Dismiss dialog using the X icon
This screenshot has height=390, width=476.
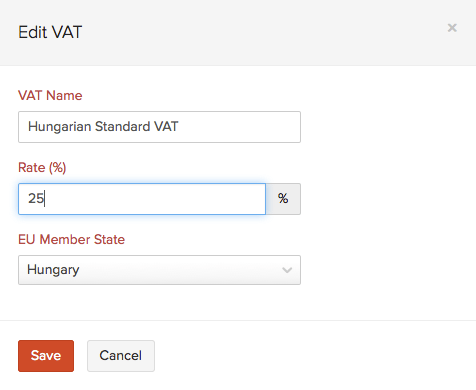pos(452,28)
